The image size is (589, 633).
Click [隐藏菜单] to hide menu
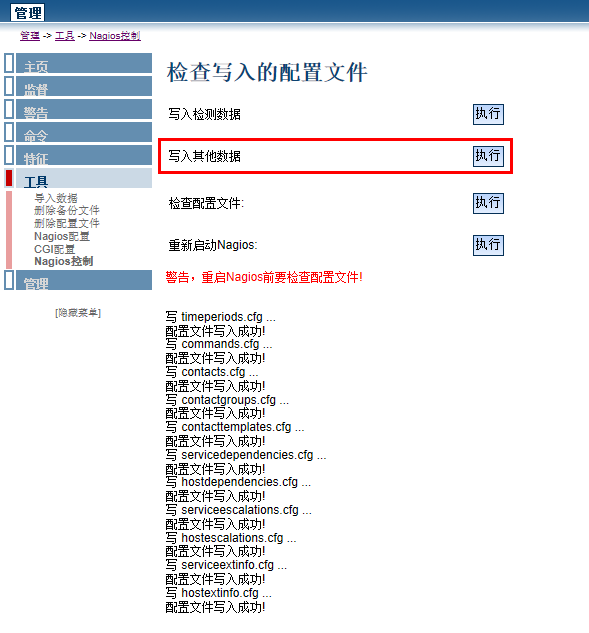[x=78, y=313]
